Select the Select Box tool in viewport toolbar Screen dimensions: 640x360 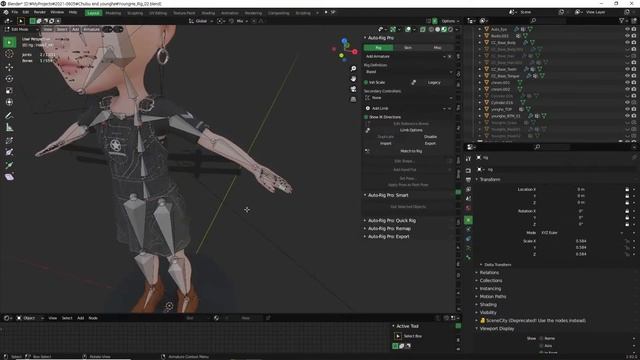point(10,42)
